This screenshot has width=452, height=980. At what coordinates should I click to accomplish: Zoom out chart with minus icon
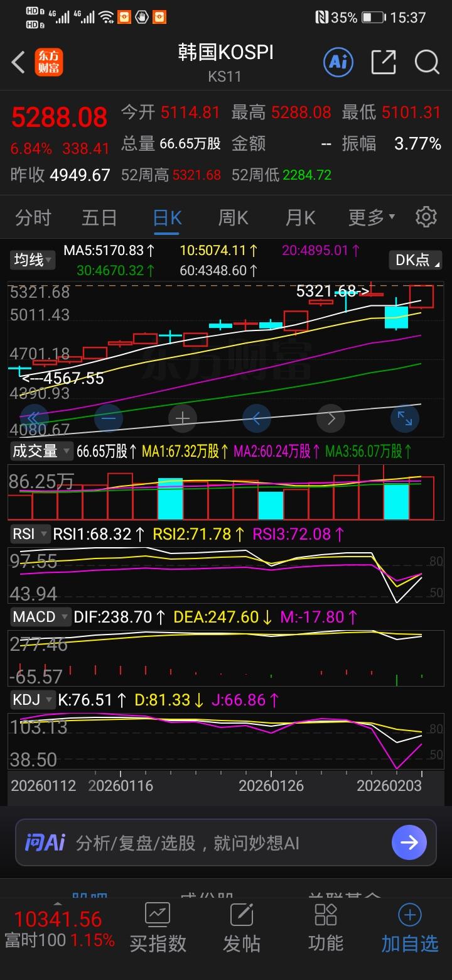(109, 418)
